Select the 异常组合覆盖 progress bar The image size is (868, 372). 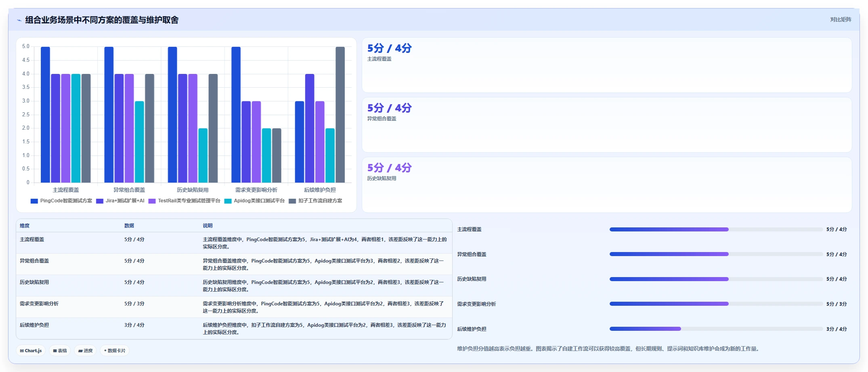click(x=716, y=254)
